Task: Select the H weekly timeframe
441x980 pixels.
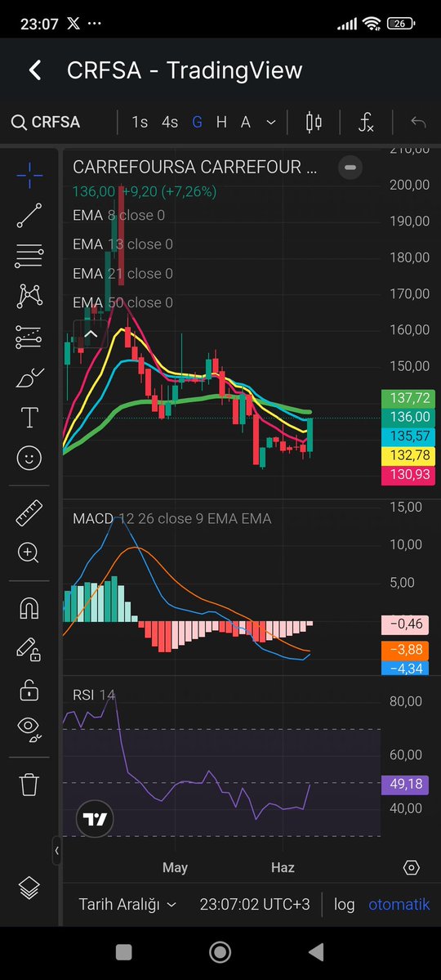Action: pos(221,122)
